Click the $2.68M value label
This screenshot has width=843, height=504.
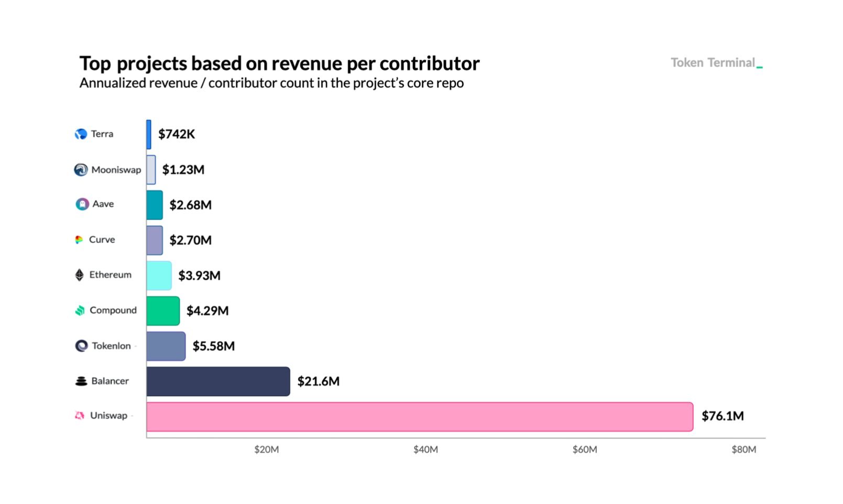pyautogui.click(x=191, y=205)
